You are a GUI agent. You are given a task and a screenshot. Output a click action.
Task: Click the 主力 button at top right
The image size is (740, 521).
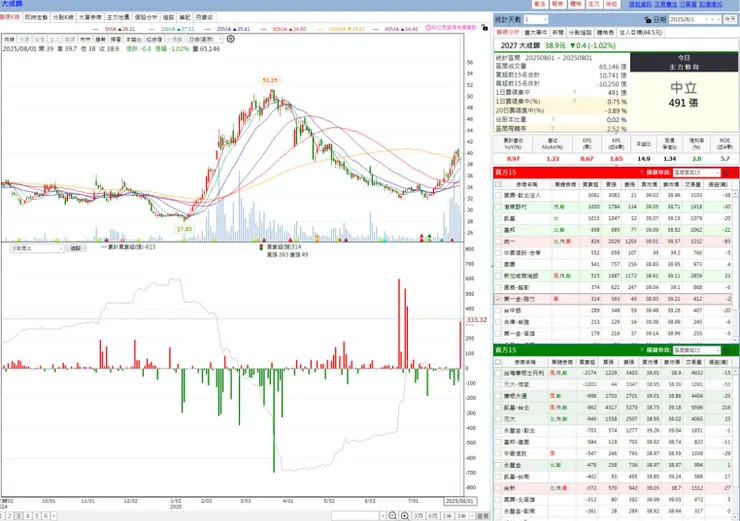click(593, 4)
